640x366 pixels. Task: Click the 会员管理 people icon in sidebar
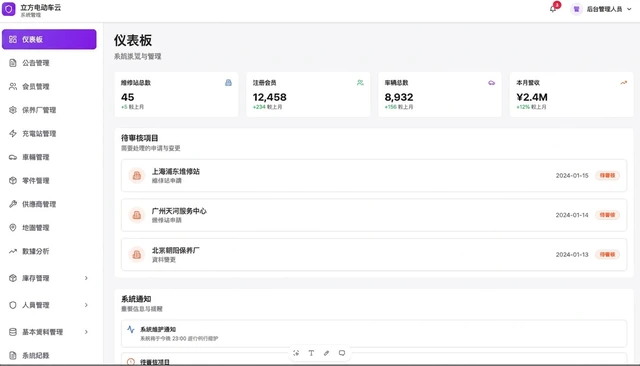coord(13,87)
